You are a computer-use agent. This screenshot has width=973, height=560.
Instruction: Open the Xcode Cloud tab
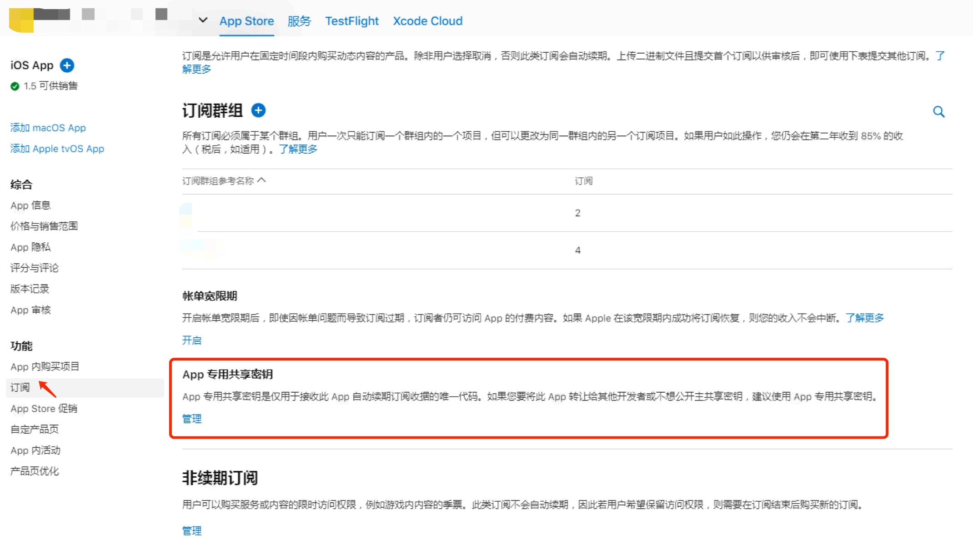pyautogui.click(x=427, y=21)
